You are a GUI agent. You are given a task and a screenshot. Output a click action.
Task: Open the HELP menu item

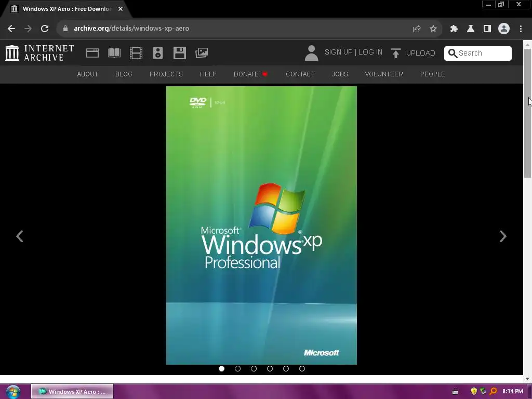pos(208,74)
